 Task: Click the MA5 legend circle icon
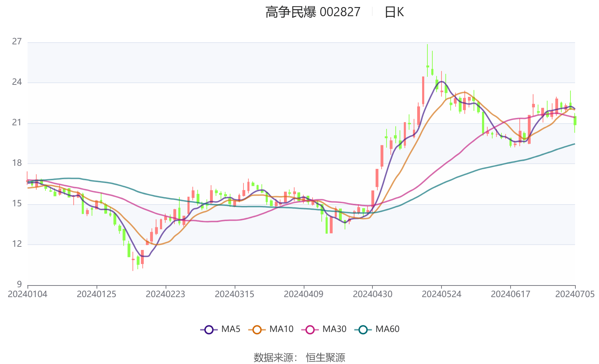(x=208, y=329)
